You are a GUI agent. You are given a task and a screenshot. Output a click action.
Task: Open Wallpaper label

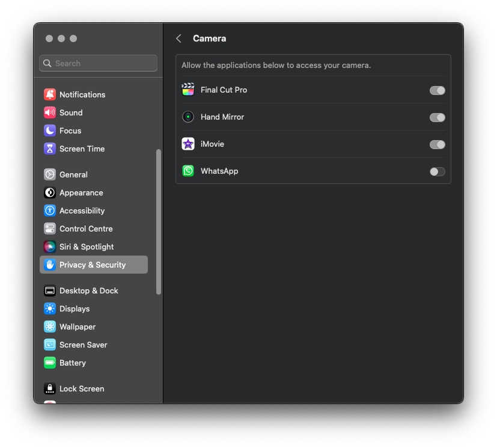click(78, 327)
